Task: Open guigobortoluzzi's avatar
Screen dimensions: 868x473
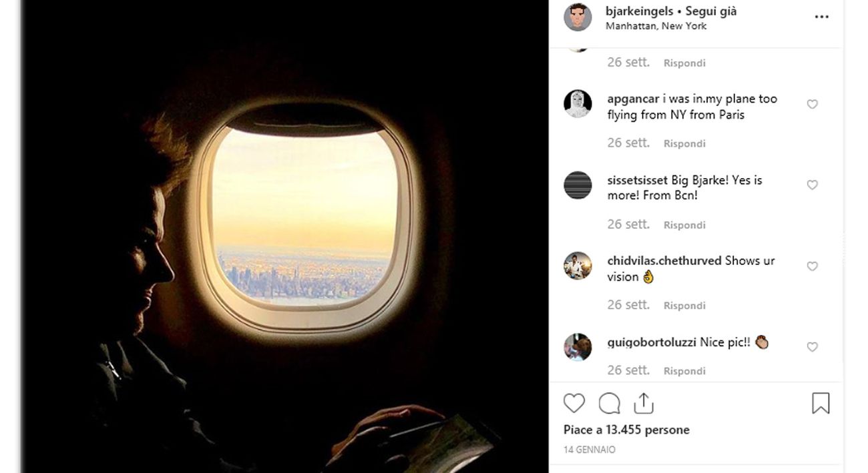Action: coord(578,347)
